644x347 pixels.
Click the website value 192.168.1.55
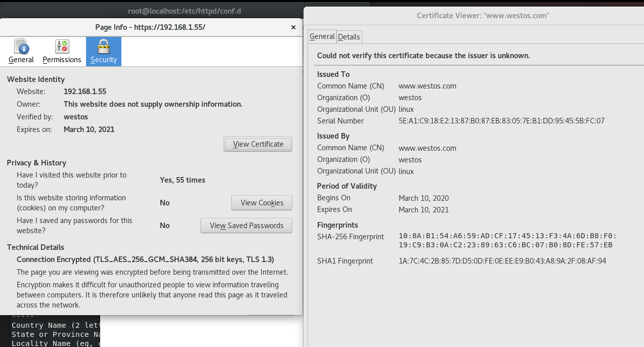[x=85, y=92]
